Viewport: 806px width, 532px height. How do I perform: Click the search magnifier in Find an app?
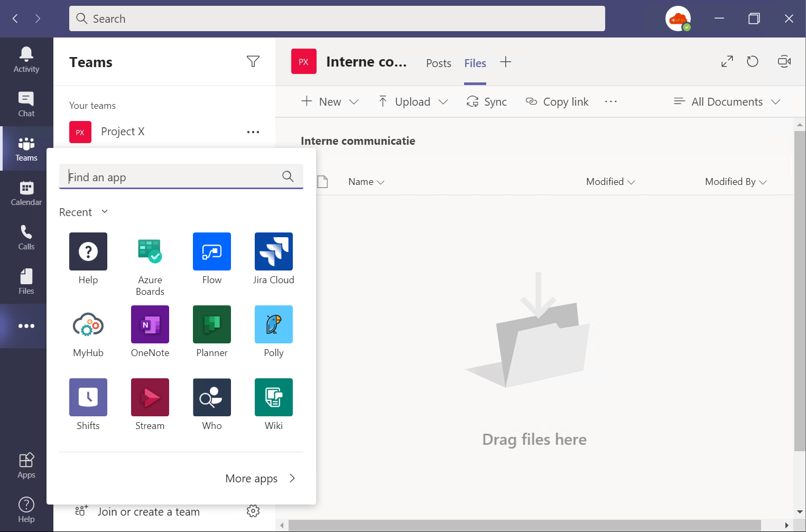pos(288,176)
